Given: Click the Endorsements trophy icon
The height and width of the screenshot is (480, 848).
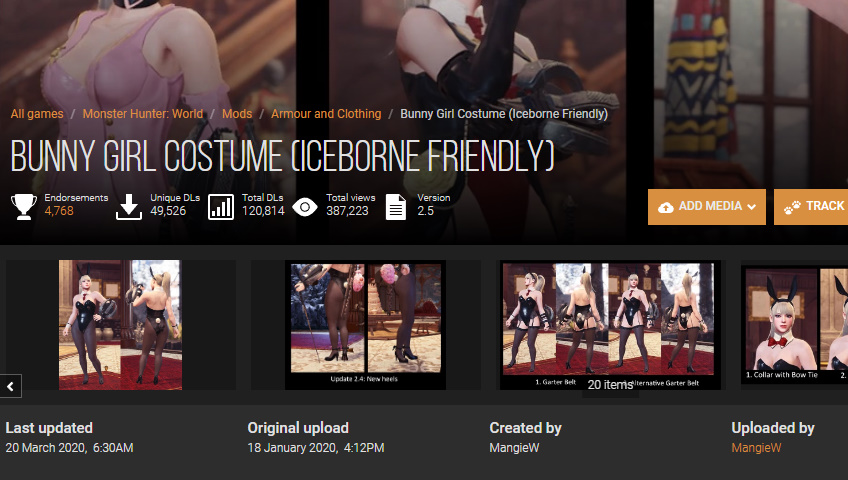Looking at the screenshot, I should [24, 206].
